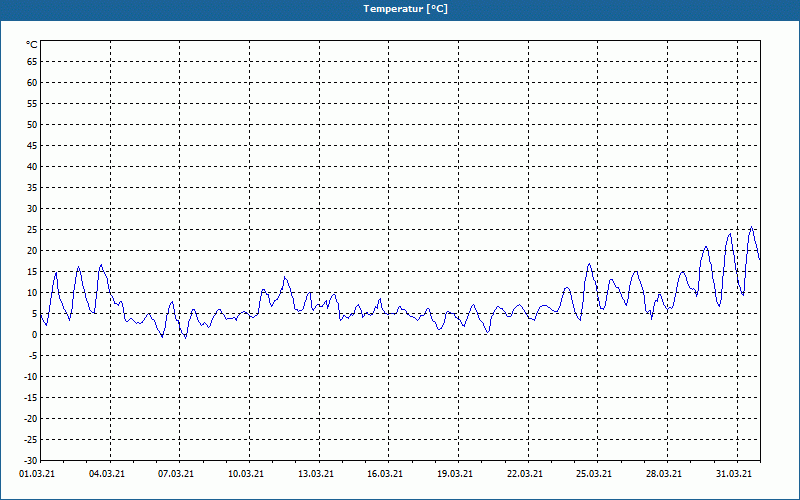Click the 65 value on the temperature axis

(x=32, y=62)
